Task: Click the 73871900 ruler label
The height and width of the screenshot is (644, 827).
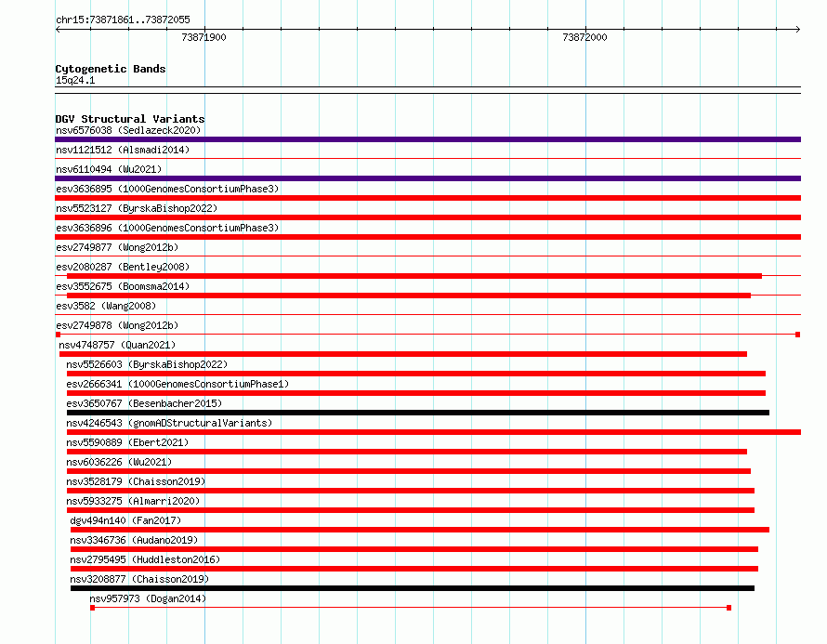Action: coord(203,37)
